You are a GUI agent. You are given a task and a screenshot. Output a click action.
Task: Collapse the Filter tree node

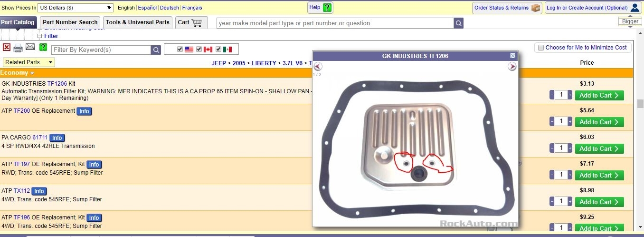click(x=40, y=36)
